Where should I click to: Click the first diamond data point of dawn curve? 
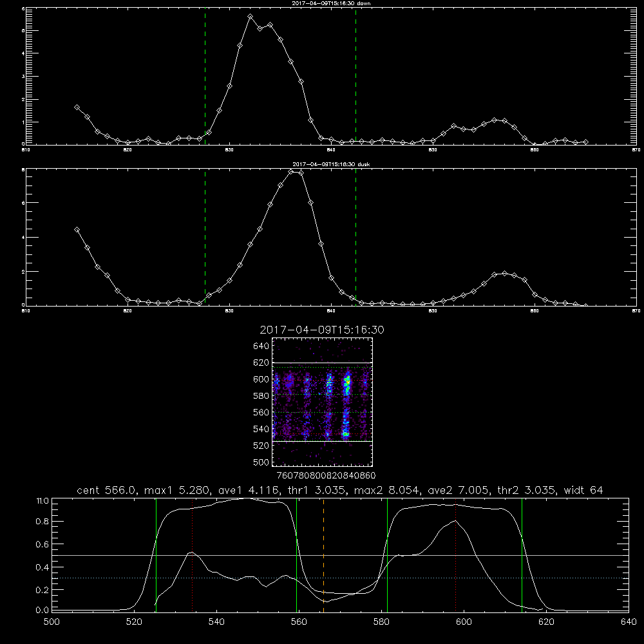pyautogui.click(x=77, y=107)
